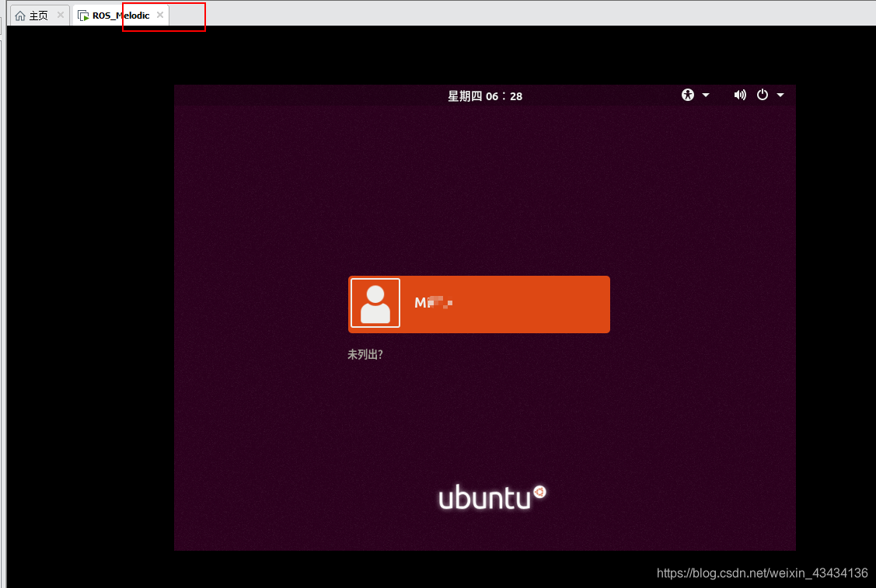The image size is (876, 588).
Task: Click the 未列出? link
Action: 365,355
